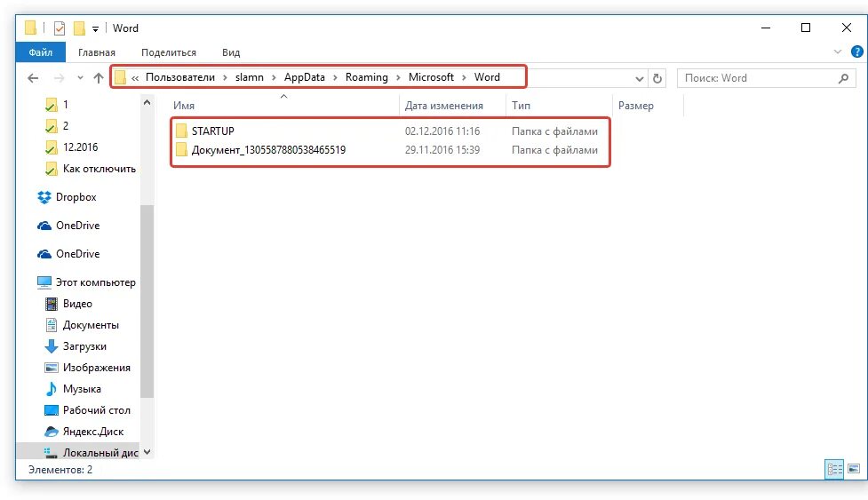
Task: Open folder 1 in navigation pane
Action: point(66,105)
